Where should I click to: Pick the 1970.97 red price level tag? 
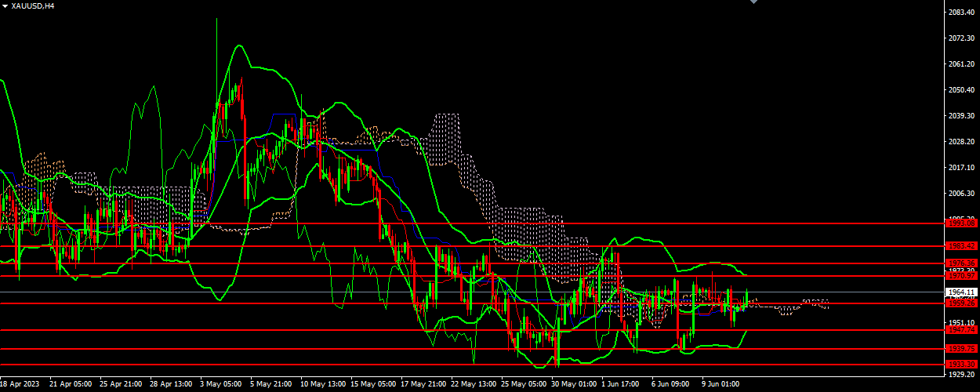(x=961, y=276)
